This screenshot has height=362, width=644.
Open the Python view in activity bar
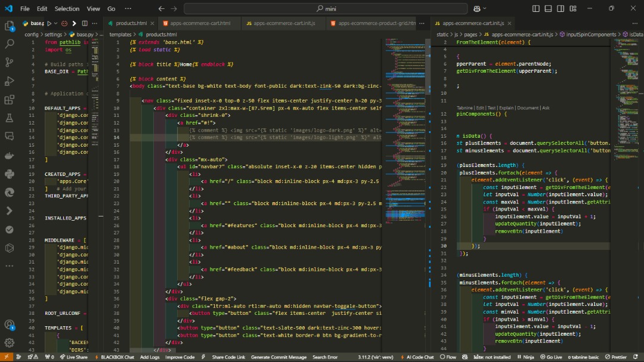[x=9, y=174]
